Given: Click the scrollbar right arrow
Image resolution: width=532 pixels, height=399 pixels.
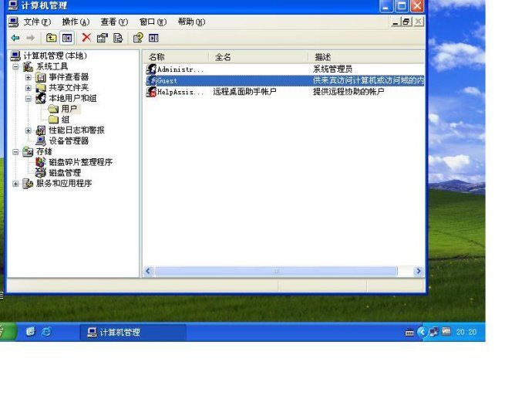Looking at the screenshot, I should pos(419,271).
